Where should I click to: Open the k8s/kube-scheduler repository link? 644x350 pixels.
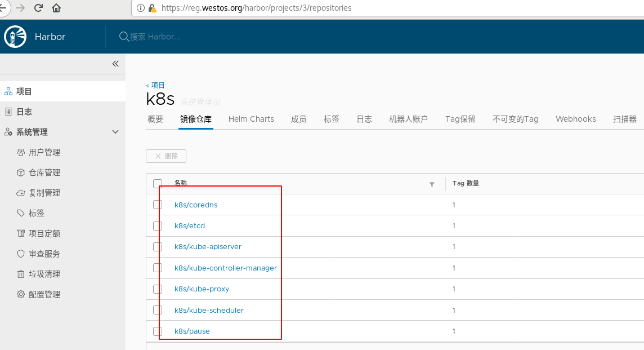point(209,311)
